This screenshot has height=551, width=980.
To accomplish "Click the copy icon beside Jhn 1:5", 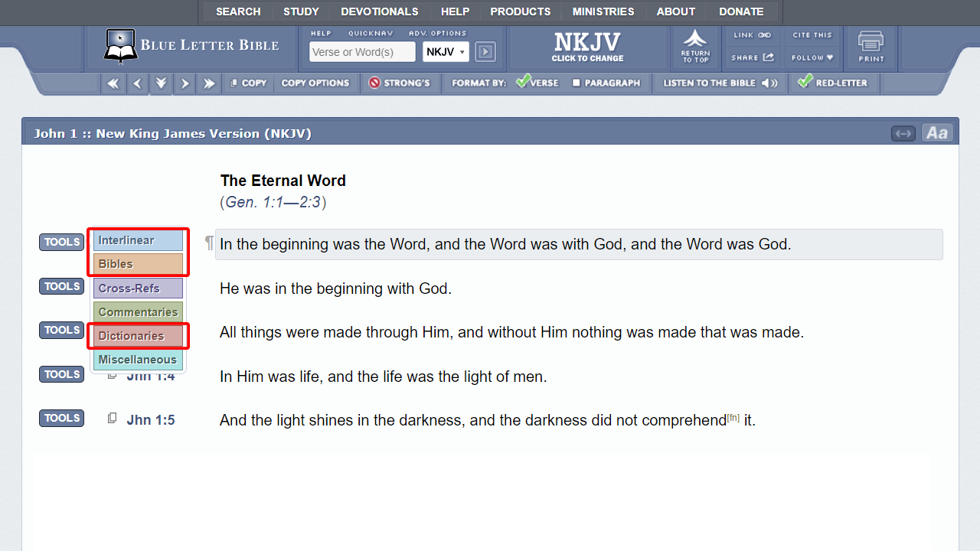I will (113, 419).
